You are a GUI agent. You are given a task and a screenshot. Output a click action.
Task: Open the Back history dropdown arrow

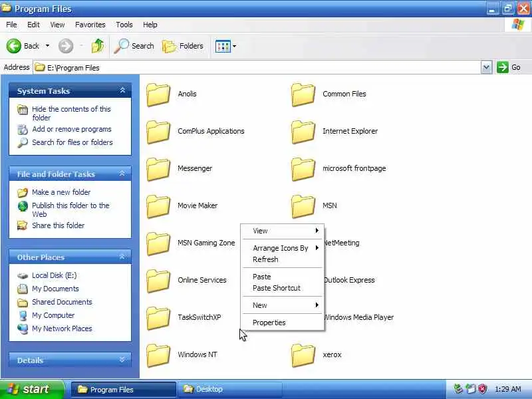(x=47, y=46)
